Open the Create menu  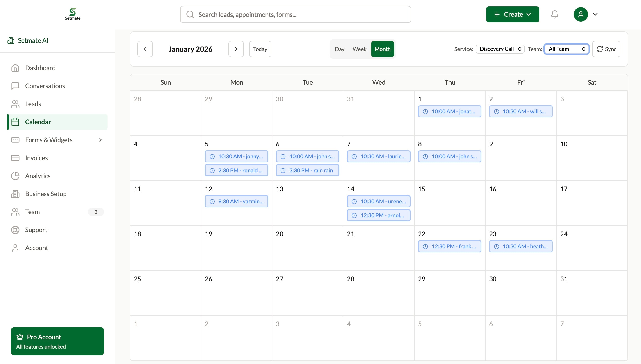pyautogui.click(x=512, y=14)
